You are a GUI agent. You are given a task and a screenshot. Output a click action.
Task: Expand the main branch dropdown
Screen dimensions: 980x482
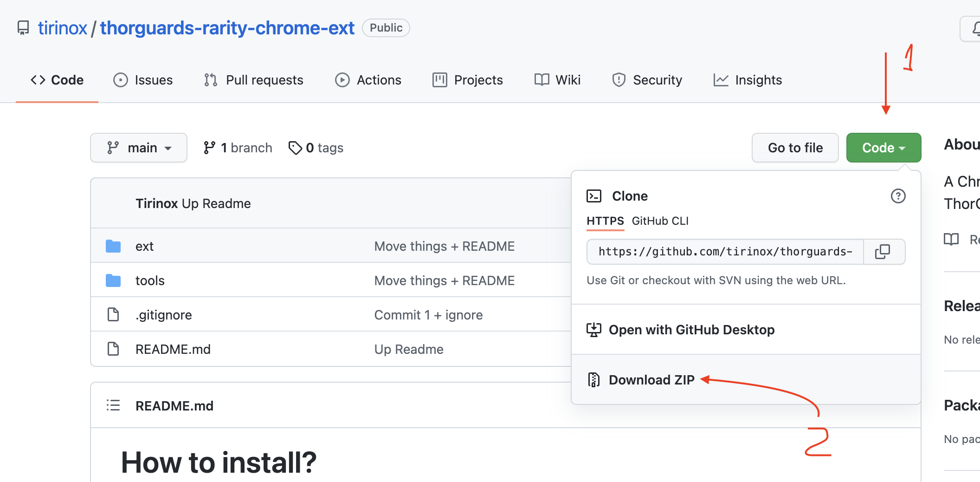point(139,148)
